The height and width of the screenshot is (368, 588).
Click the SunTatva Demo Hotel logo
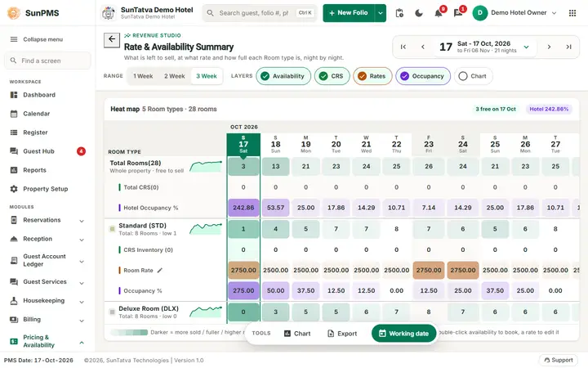click(109, 13)
